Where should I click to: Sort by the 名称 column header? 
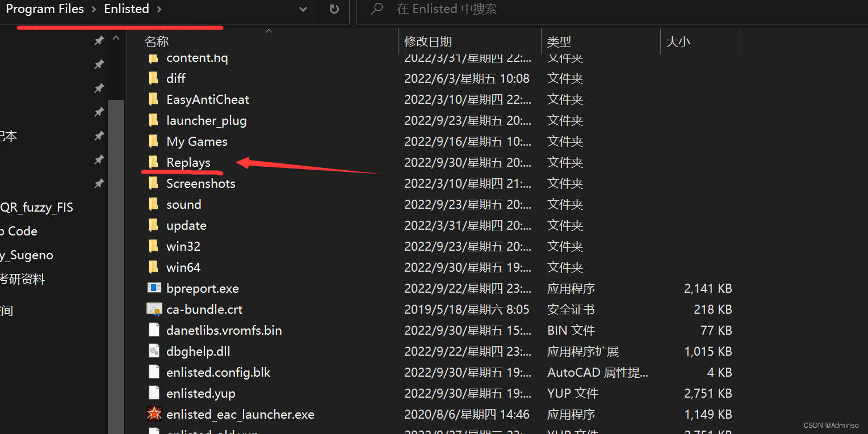pos(157,41)
